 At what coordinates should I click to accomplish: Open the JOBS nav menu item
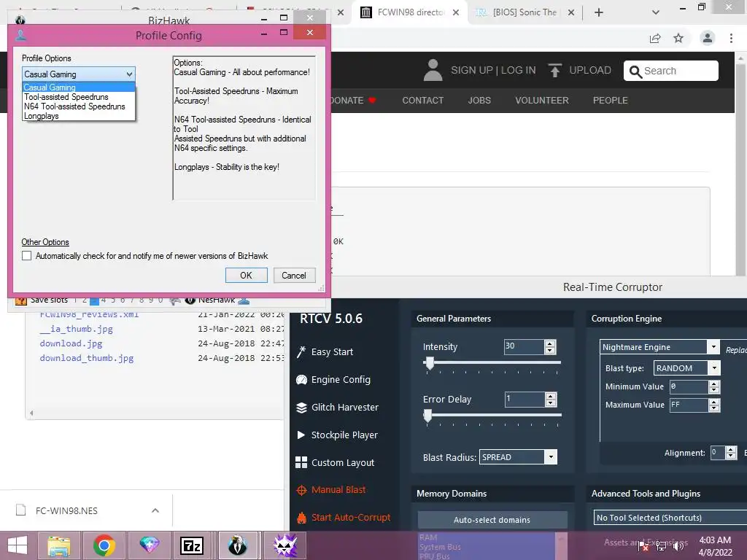479,101
